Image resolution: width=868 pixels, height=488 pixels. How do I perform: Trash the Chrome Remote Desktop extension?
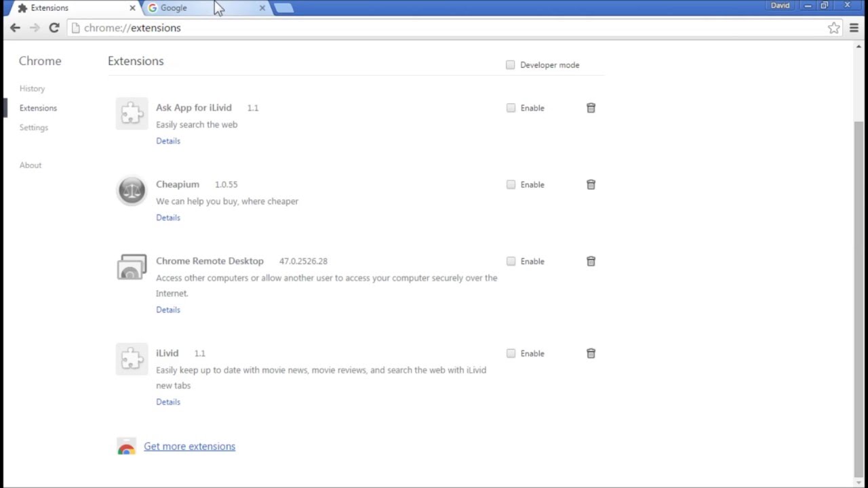(591, 261)
